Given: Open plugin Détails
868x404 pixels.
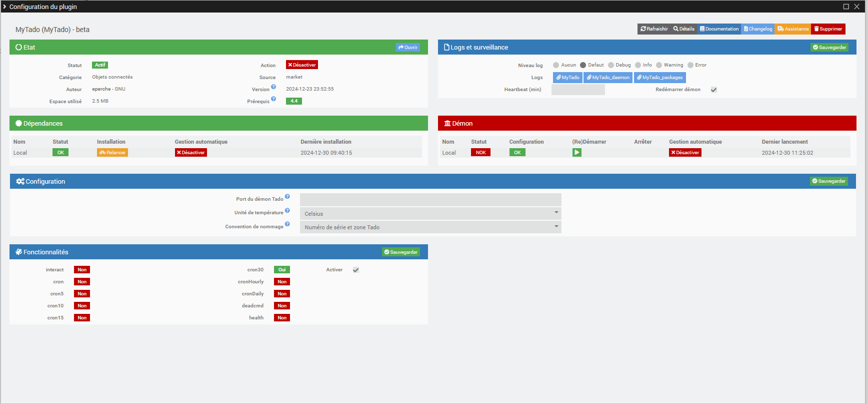Looking at the screenshot, I should click(x=684, y=29).
